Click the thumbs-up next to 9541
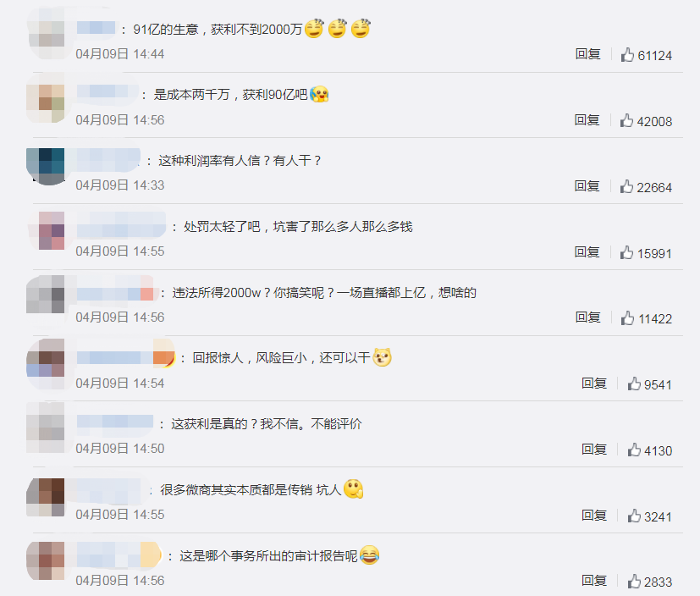This screenshot has width=700, height=596. 634,384
